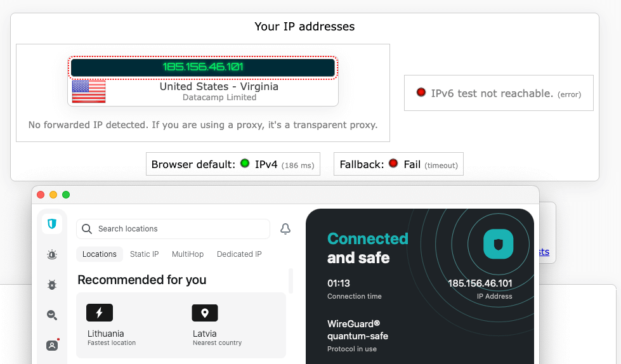
Task: Click the magnifier in search locations field
Action: pyautogui.click(x=87, y=229)
